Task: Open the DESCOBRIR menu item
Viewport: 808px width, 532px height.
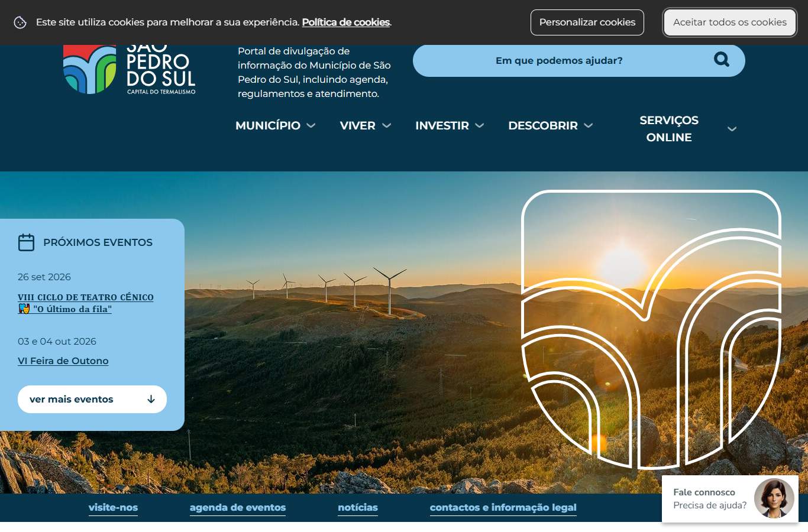Action: pyautogui.click(x=543, y=125)
